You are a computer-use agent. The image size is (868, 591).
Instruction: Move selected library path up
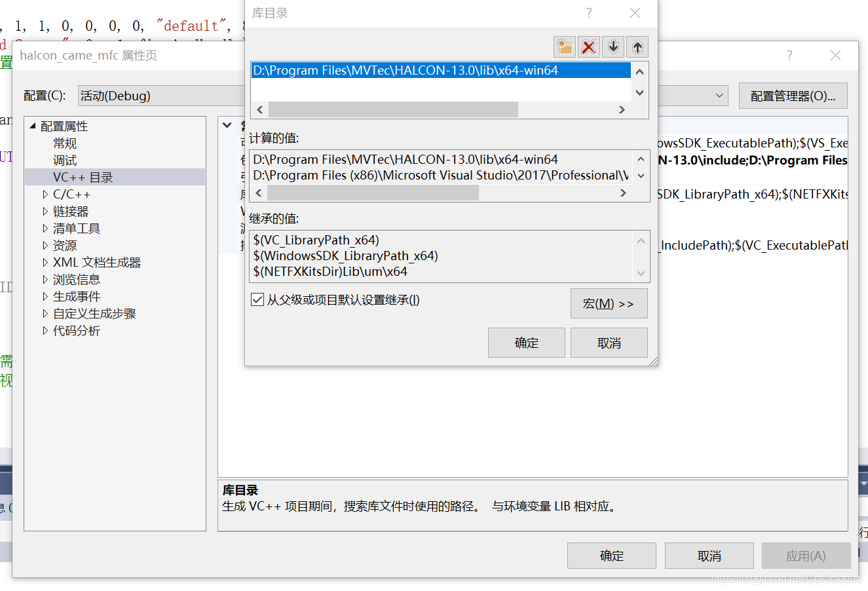637,47
